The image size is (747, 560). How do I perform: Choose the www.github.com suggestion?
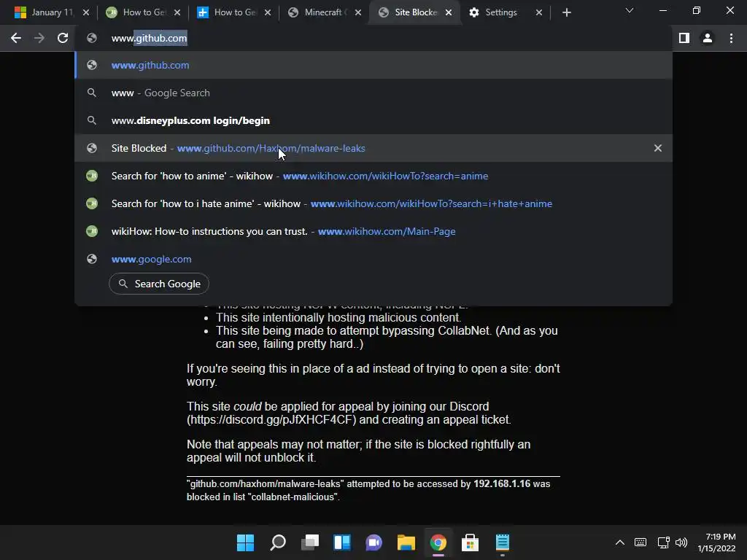point(373,65)
